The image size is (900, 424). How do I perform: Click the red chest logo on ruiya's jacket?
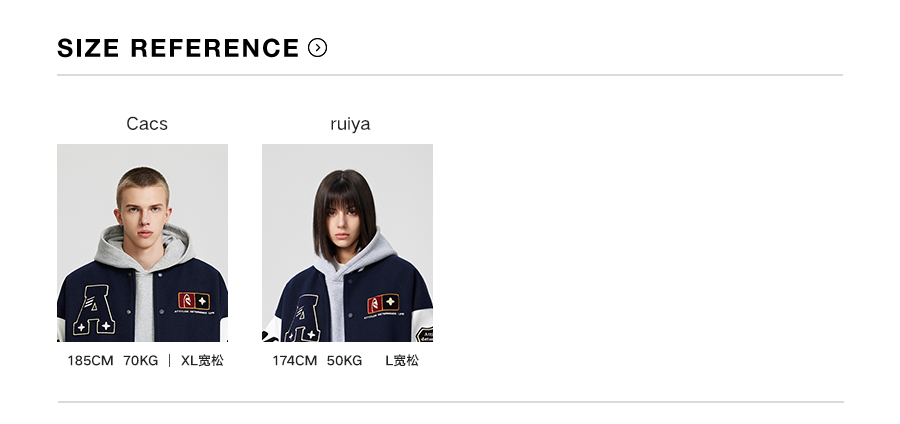383,304
